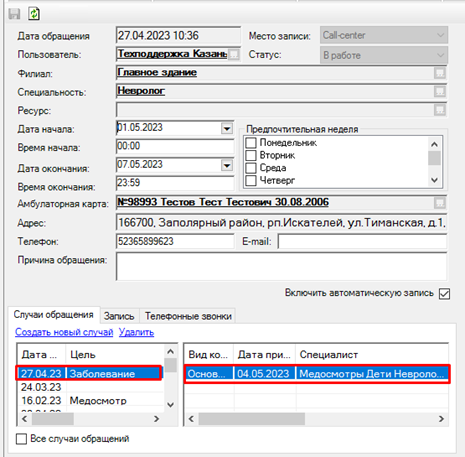Toggle Включить автоматическую запись checkbox
465x457 pixels.
tap(444, 294)
